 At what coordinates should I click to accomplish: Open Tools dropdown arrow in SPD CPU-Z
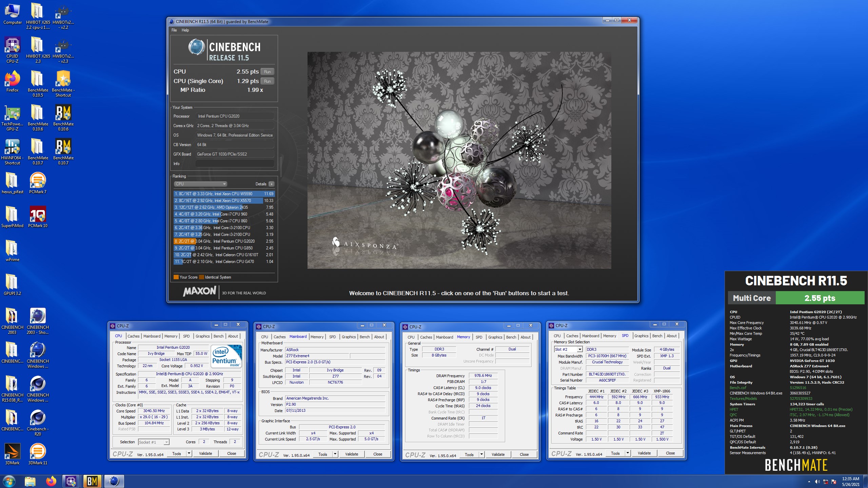[x=628, y=453]
